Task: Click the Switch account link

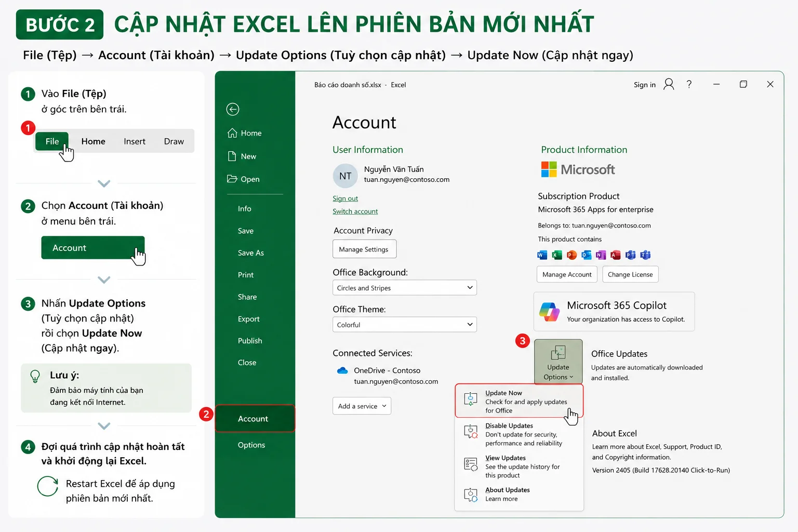Action: click(x=355, y=211)
